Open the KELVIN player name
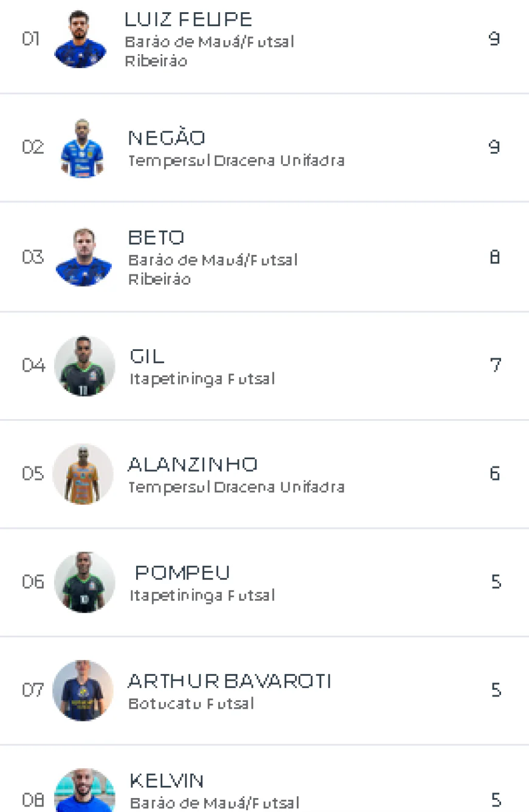 tap(167, 780)
